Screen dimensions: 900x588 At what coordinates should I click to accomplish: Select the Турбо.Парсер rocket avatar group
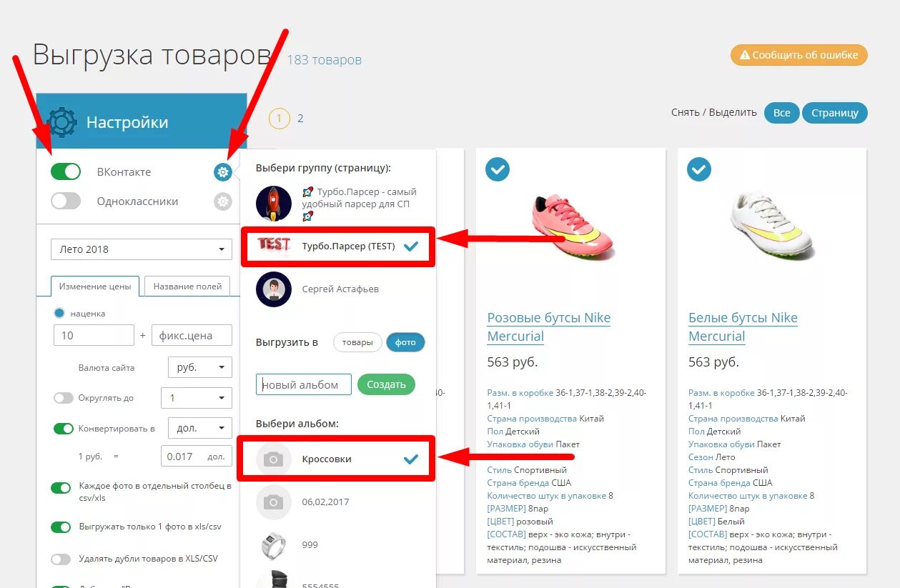pos(274,204)
